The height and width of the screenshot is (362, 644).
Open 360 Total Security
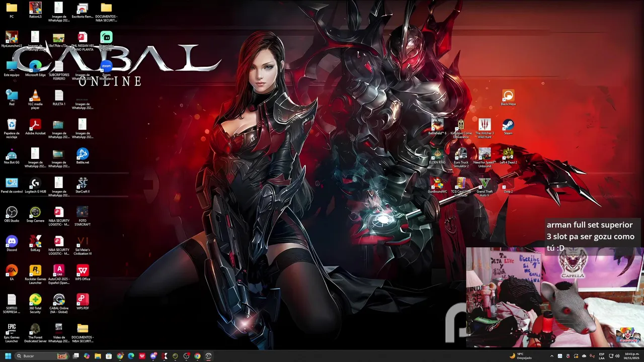click(x=35, y=303)
